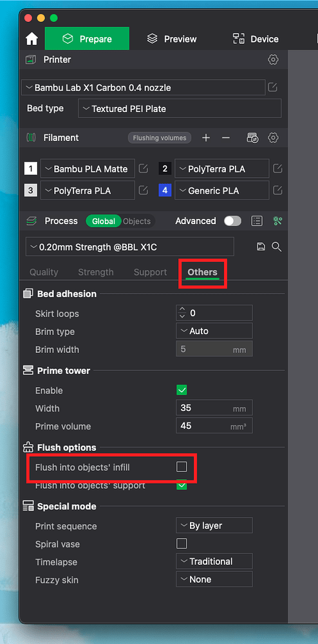The image size is (318, 644).
Task: Open the printer preset dropdown
Action: pos(143,88)
